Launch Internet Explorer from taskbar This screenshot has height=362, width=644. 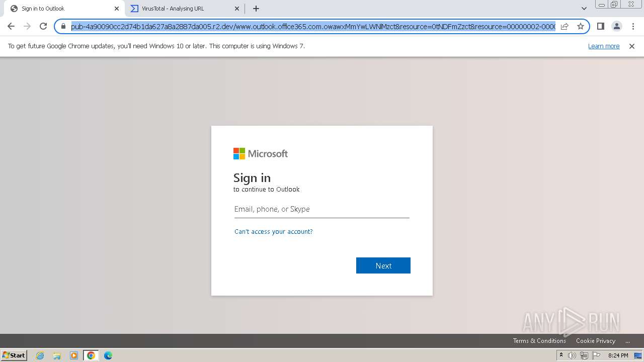40,355
